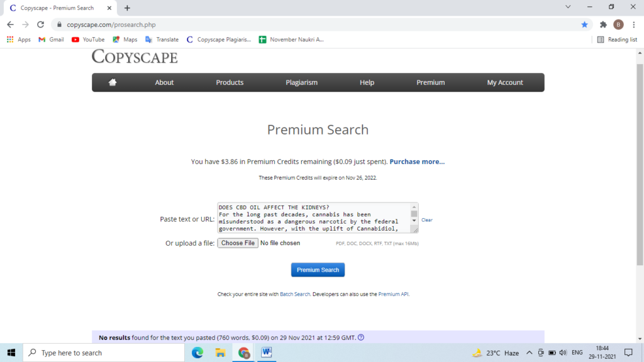Launch Microsoft Edge from the taskbar
Screen dimensions: 644x362
pos(197,352)
